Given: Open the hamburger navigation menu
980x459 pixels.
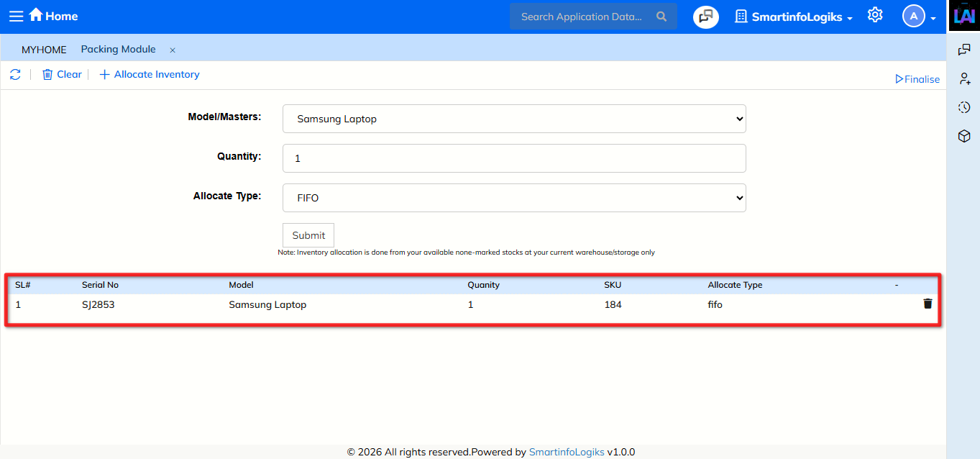Looking at the screenshot, I should (16, 16).
